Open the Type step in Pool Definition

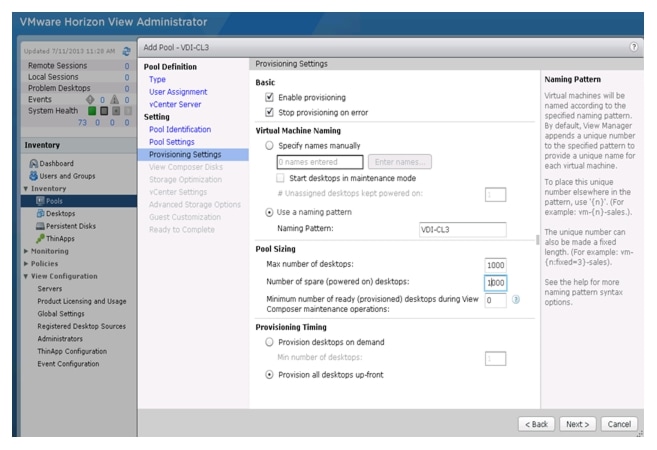pyautogui.click(x=157, y=79)
